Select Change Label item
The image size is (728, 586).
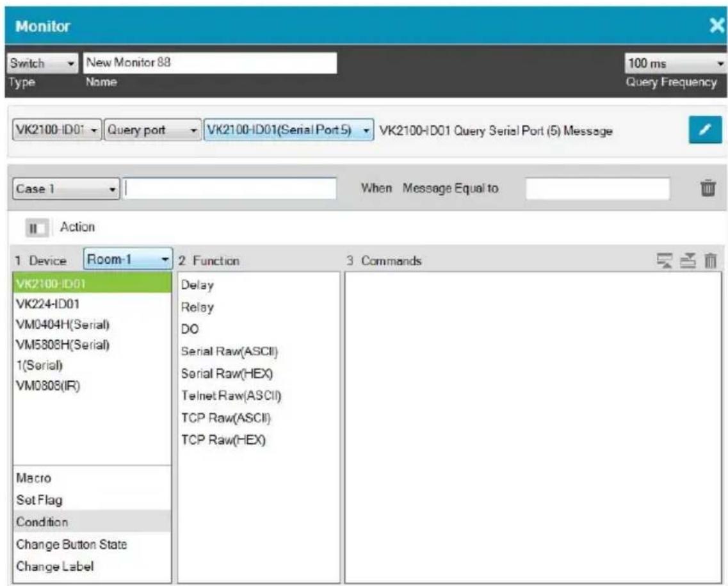click(x=92, y=566)
